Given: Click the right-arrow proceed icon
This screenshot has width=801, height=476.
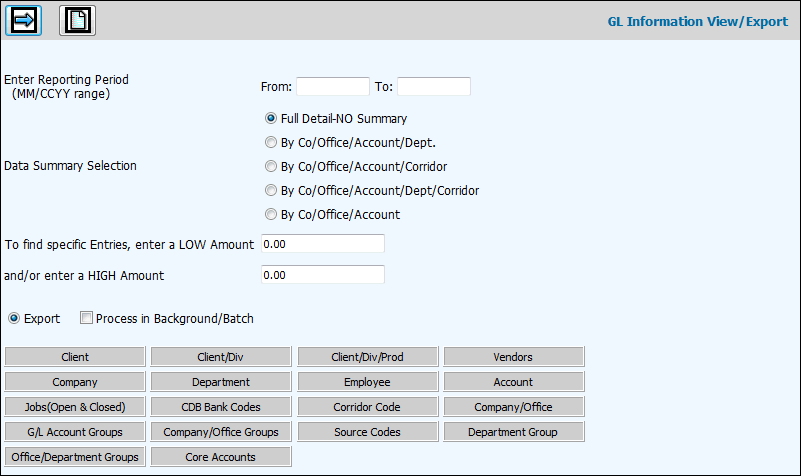Looking at the screenshot, I should (24, 20).
